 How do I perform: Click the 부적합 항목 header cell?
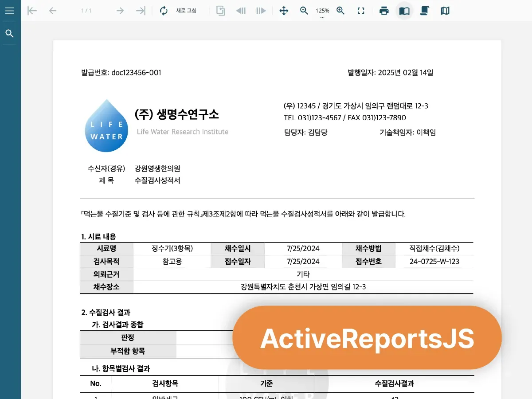tap(128, 351)
